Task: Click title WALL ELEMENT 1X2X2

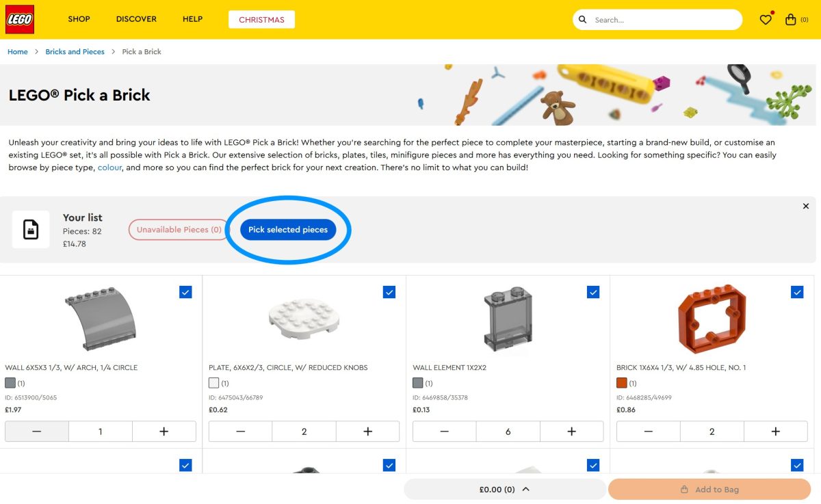Action: [x=448, y=368]
